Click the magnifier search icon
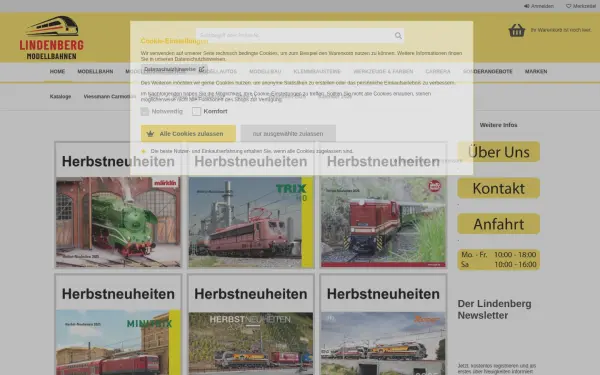Viewport: 600px width, 375px height. tap(398, 36)
